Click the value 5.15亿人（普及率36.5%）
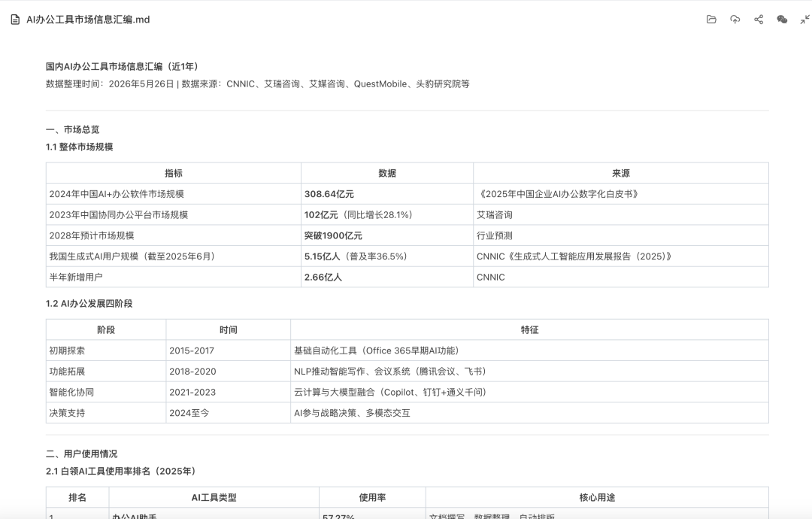The height and width of the screenshot is (519, 812). pos(358,256)
